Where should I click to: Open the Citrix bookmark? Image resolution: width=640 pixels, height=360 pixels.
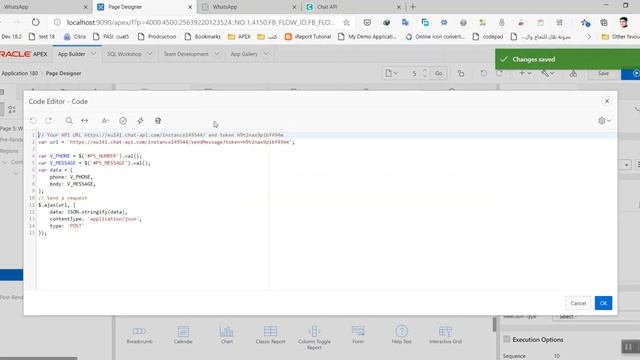click(x=75, y=36)
